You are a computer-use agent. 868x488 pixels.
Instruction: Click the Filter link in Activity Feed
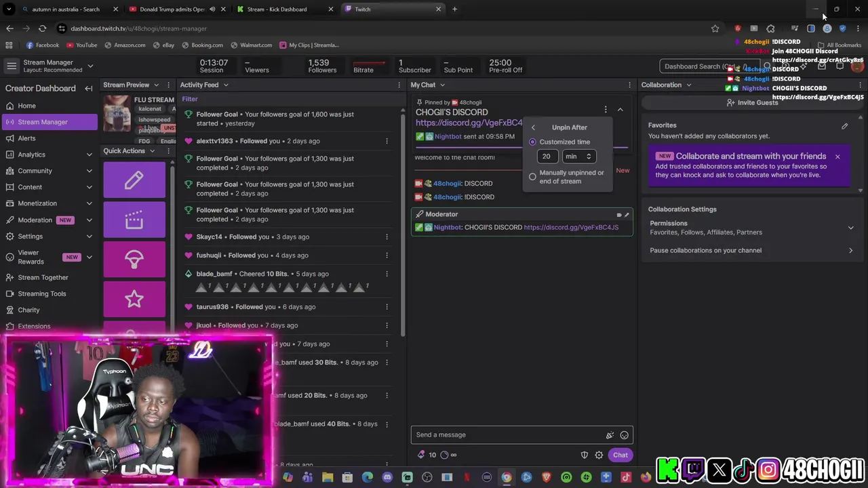point(189,99)
